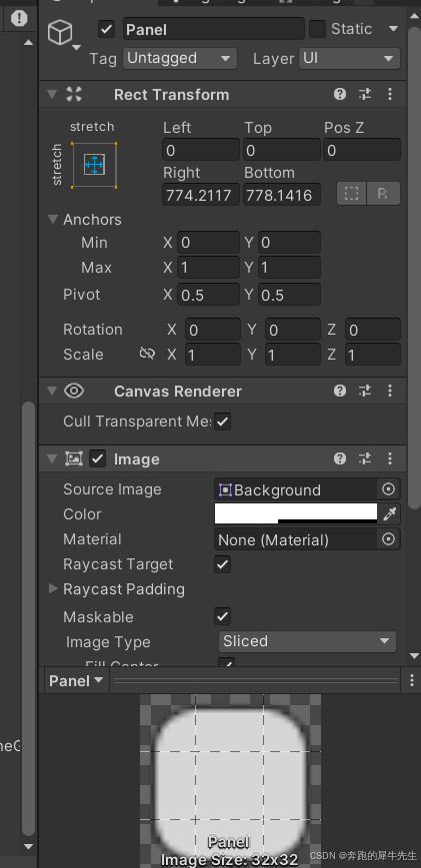Open the white Color swatch picker
The image size is (421, 868).
296,513
